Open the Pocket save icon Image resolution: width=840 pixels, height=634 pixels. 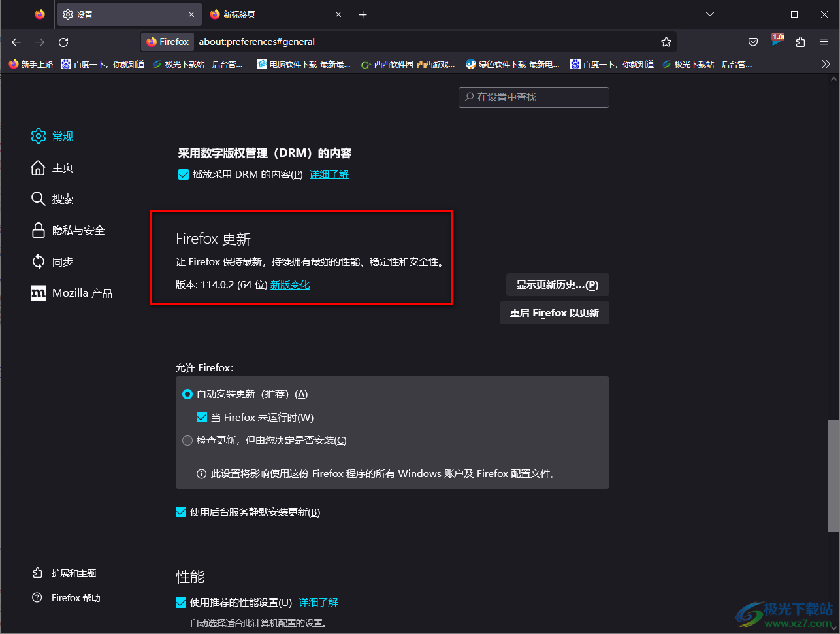pyautogui.click(x=753, y=42)
